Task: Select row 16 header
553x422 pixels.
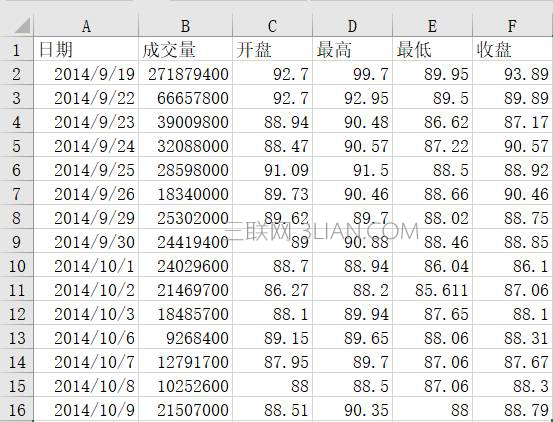Action: (x=17, y=409)
